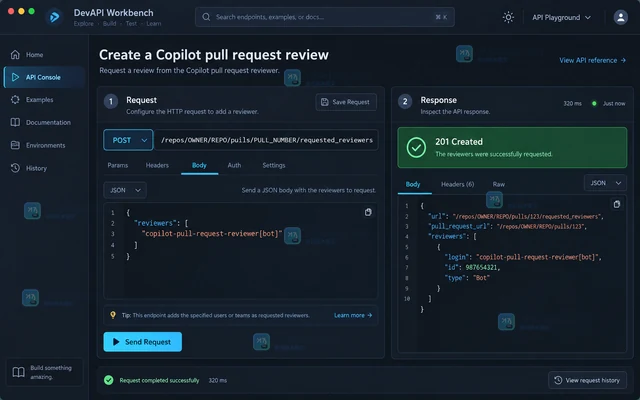This screenshot has width=640, height=400.
Task: Click the DevAPI Workbench logo icon
Action: tap(54, 17)
